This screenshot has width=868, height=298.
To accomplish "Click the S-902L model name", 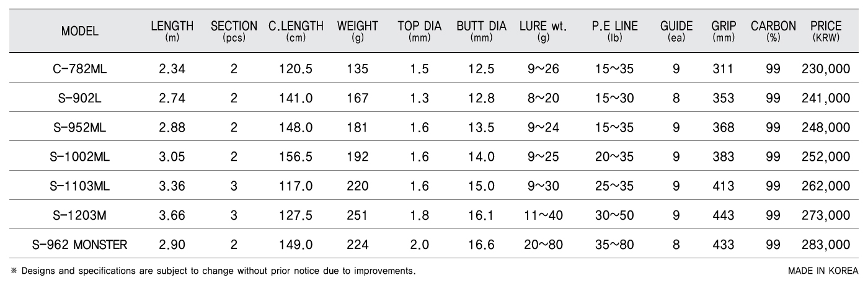I will [80, 98].
